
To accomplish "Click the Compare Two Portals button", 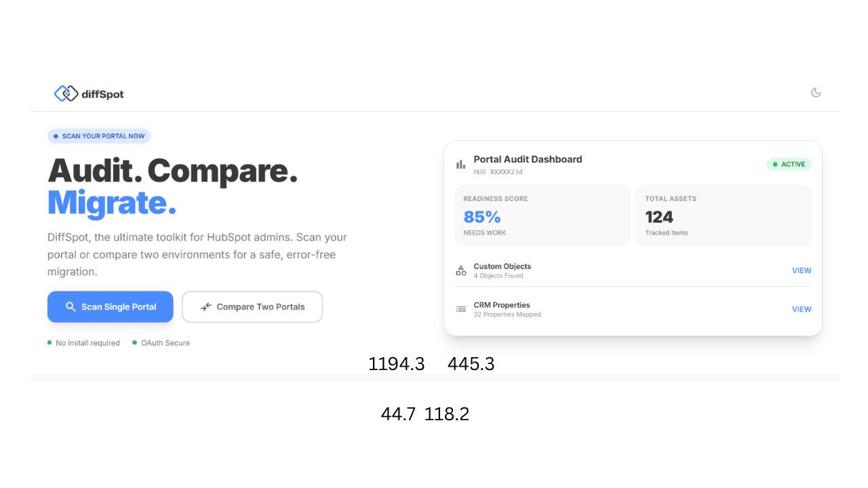I will (x=252, y=307).
